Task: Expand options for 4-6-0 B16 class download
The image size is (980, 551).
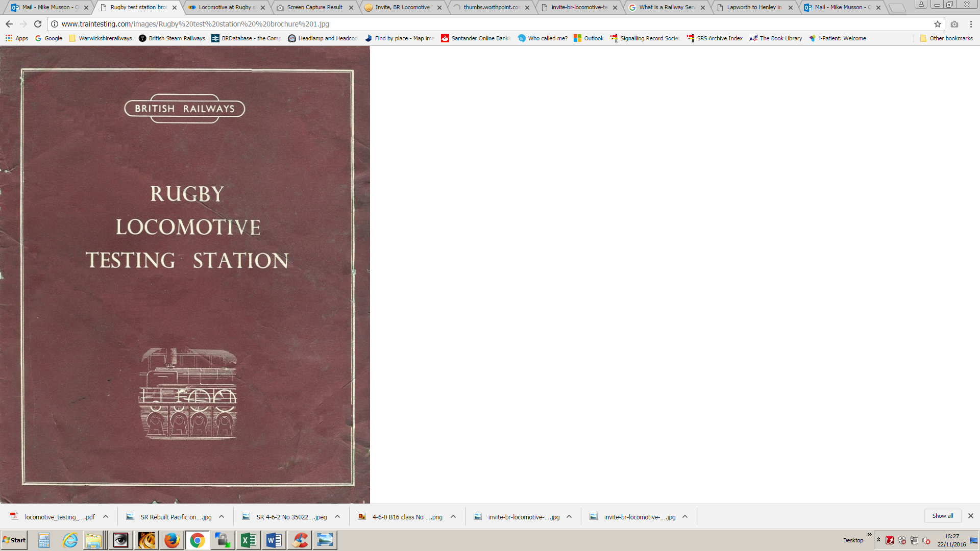Action: coord(453,517)
